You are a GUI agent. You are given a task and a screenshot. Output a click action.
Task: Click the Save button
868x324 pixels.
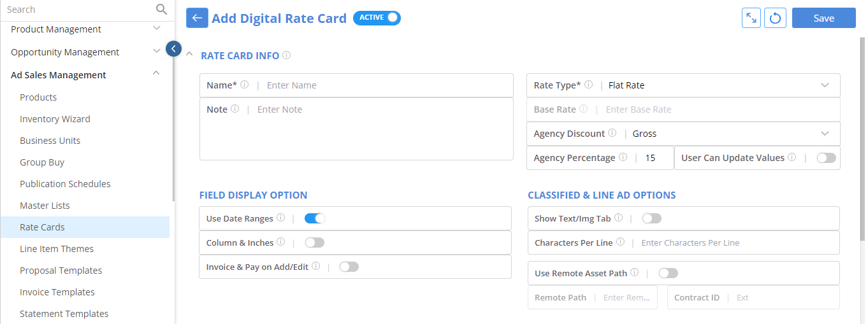[823, 18]
